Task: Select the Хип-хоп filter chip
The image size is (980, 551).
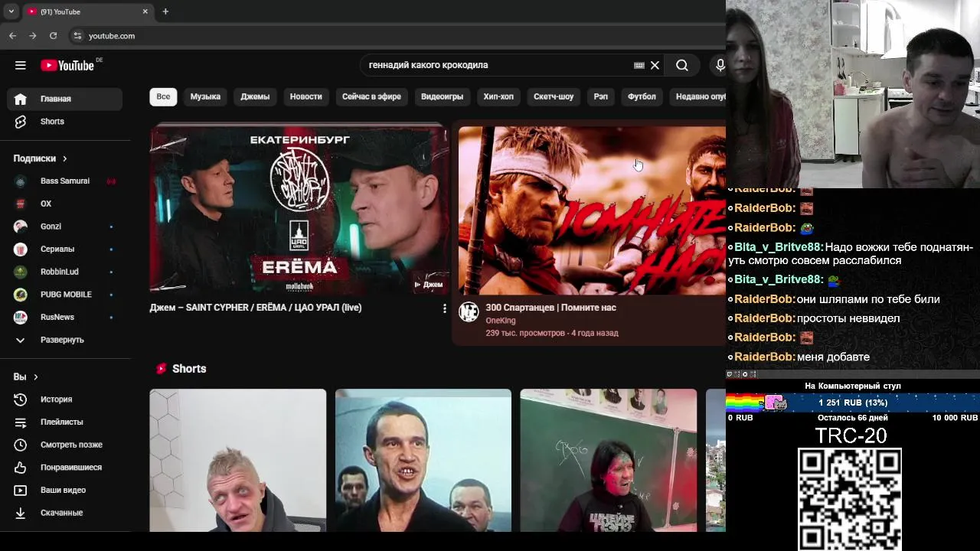Action: [x=498, y=96]
